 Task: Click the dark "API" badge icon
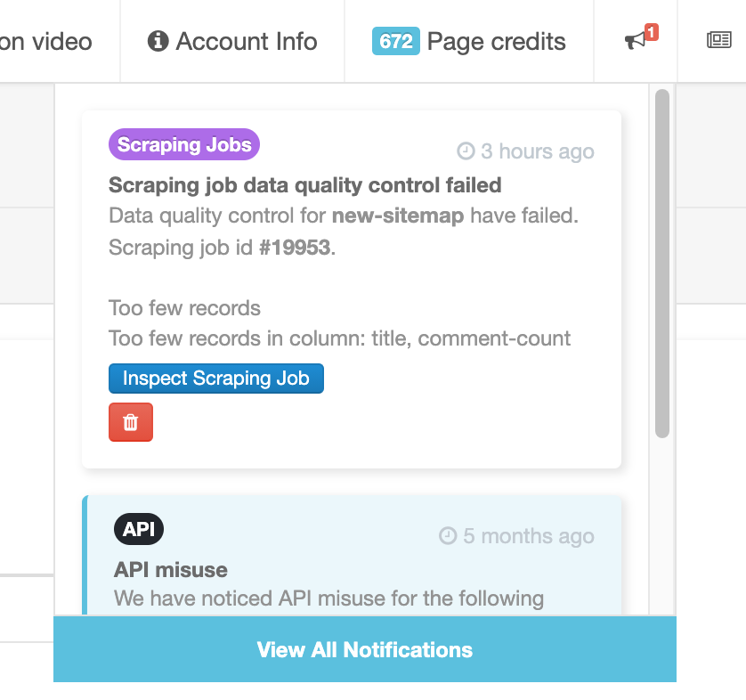pos(138,528)
